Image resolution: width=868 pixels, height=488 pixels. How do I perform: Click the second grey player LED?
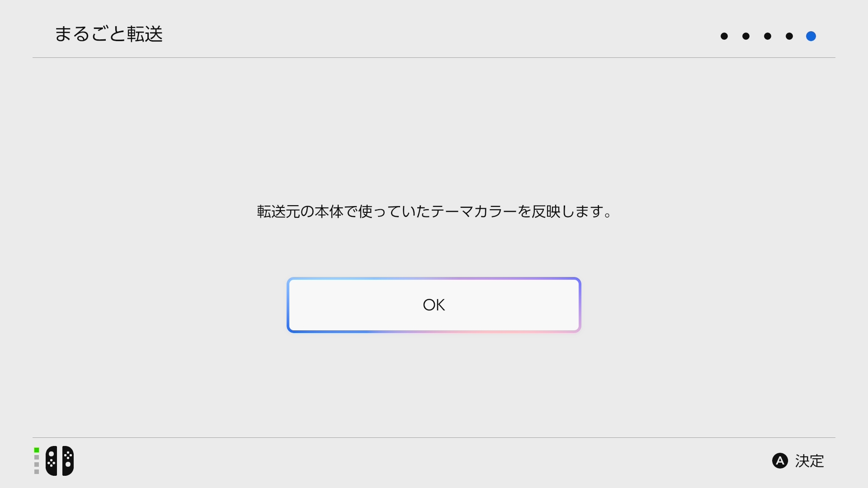point(37,457)
